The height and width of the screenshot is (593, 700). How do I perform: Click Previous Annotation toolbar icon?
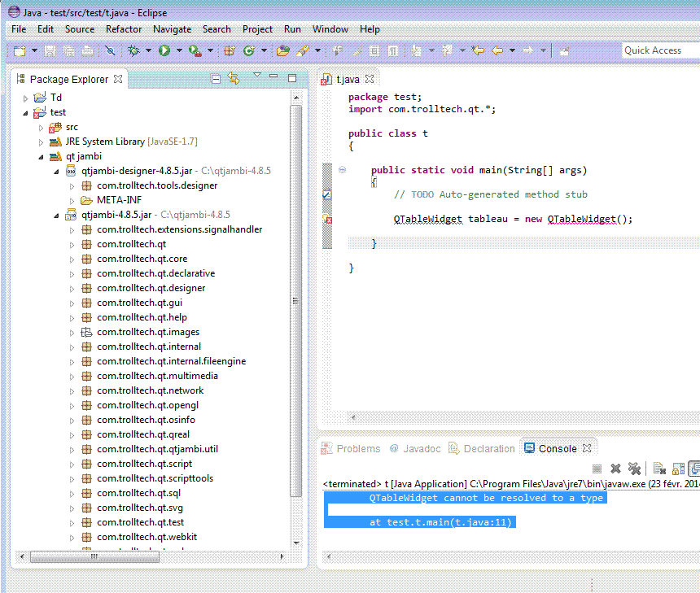447,51
